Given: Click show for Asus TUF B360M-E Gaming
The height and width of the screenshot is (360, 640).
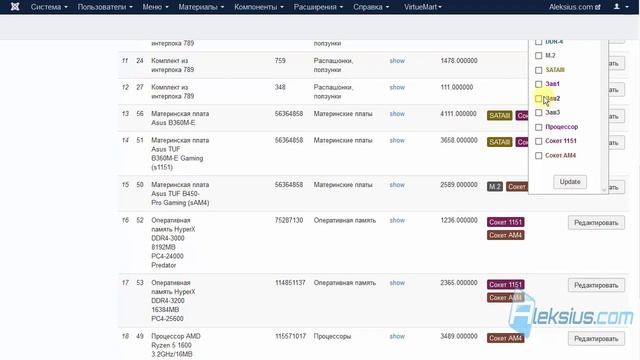Looking at the screenshot, I should (397, 140).
